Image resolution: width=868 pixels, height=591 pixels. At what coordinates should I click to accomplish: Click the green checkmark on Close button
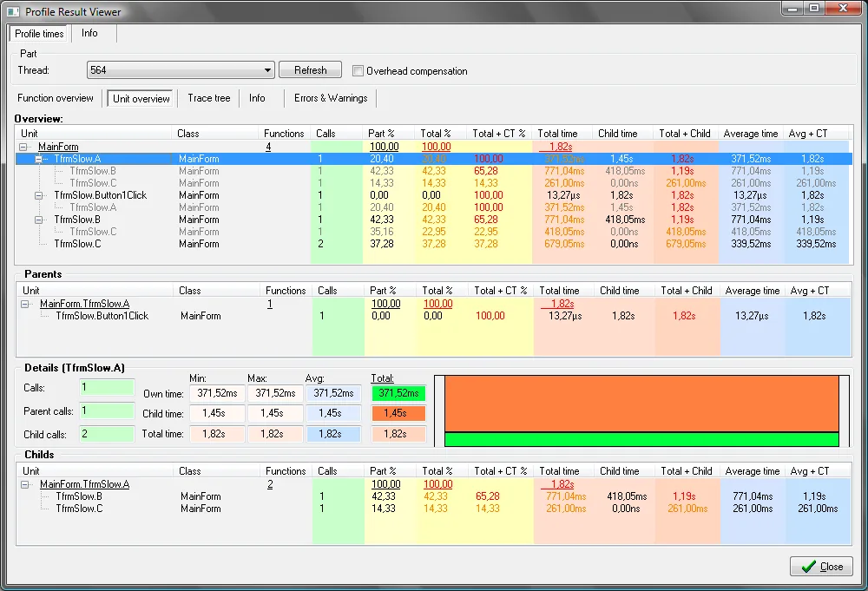808,567
